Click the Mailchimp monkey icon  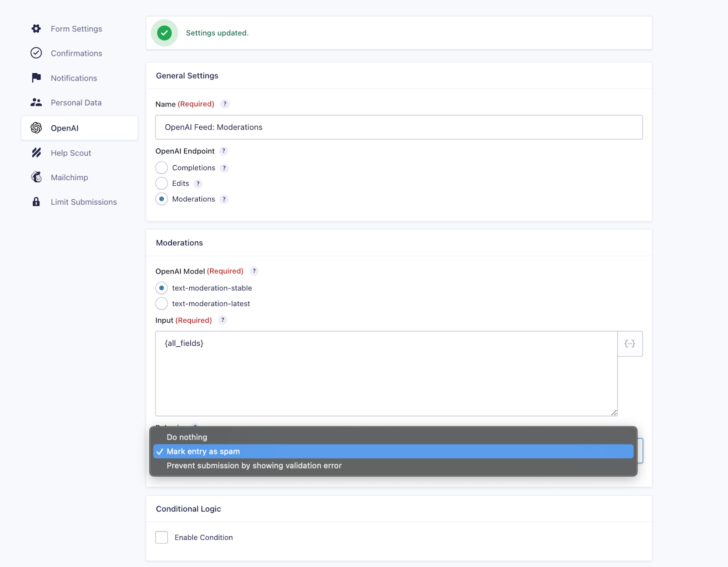36,177
